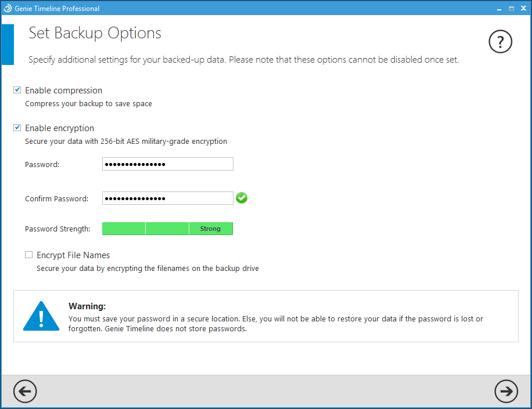Enable the Encrypt File Names checkbox

pyautogui.click(x=29, y=255)
